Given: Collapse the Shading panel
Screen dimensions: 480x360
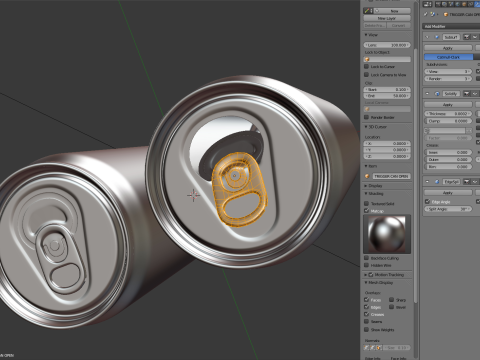Looking at the screenshot, I should click(366, 194).
